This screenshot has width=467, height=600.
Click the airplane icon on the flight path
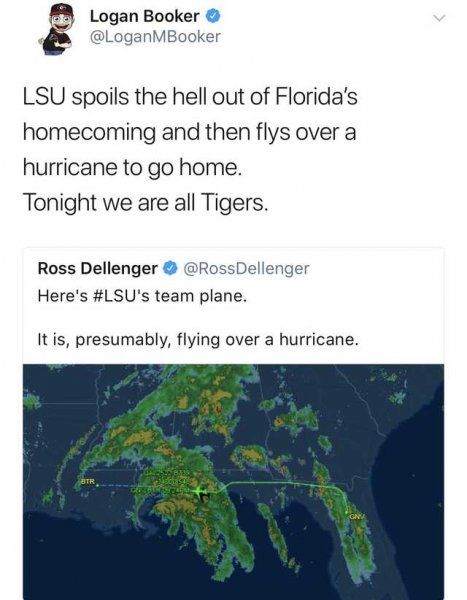[201, 493]
